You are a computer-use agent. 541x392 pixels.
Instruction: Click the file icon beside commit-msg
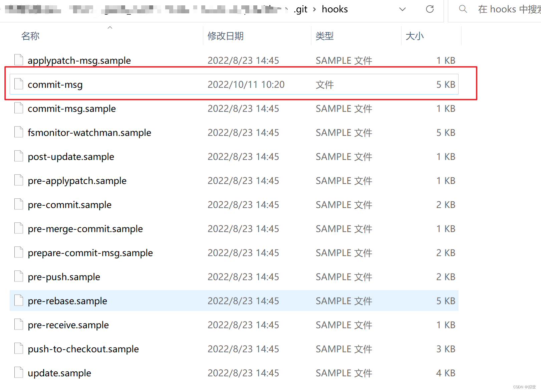point(18,84)
